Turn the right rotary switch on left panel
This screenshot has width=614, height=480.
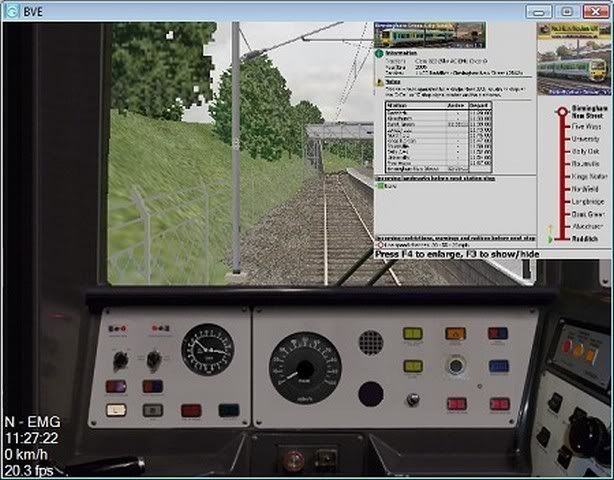154,360
